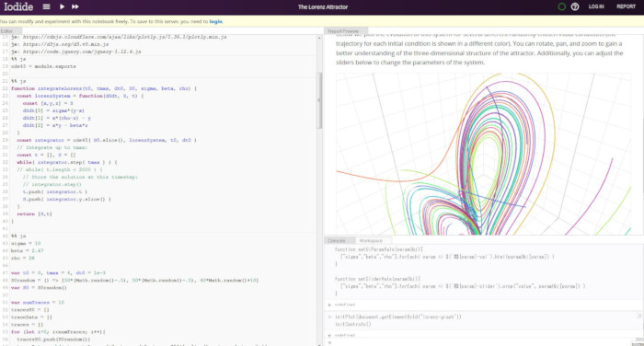Click the notebook title The Lorenz Attractor

click(323, 7)
